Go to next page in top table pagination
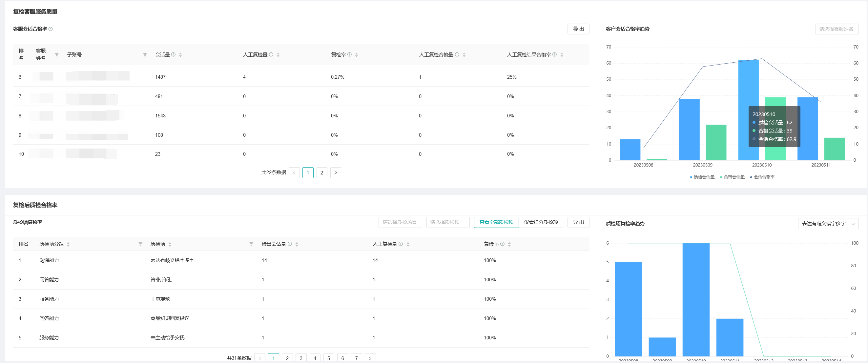 pyautogui.click(x=336, y=172)
